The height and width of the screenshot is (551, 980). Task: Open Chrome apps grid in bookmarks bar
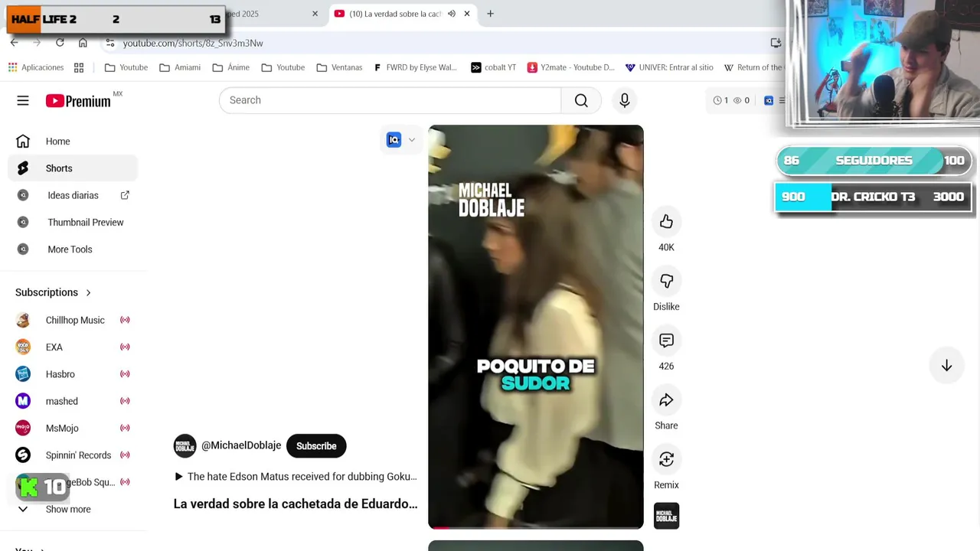(79, 67)
